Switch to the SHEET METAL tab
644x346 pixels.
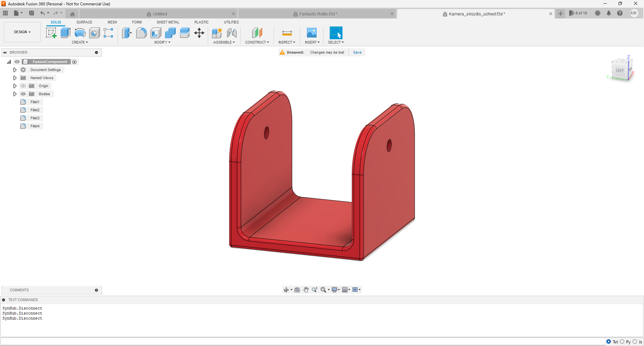point(168,22)
